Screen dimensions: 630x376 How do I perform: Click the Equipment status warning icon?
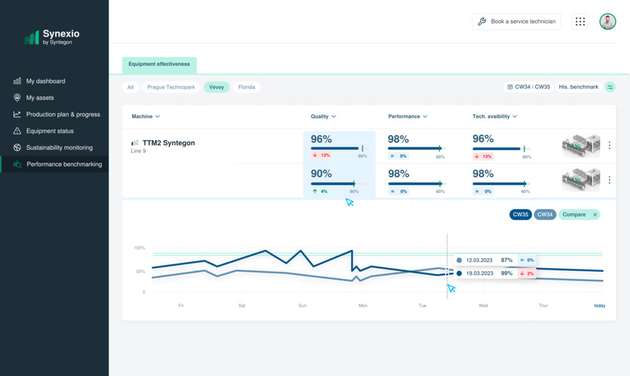pos(17,131)
